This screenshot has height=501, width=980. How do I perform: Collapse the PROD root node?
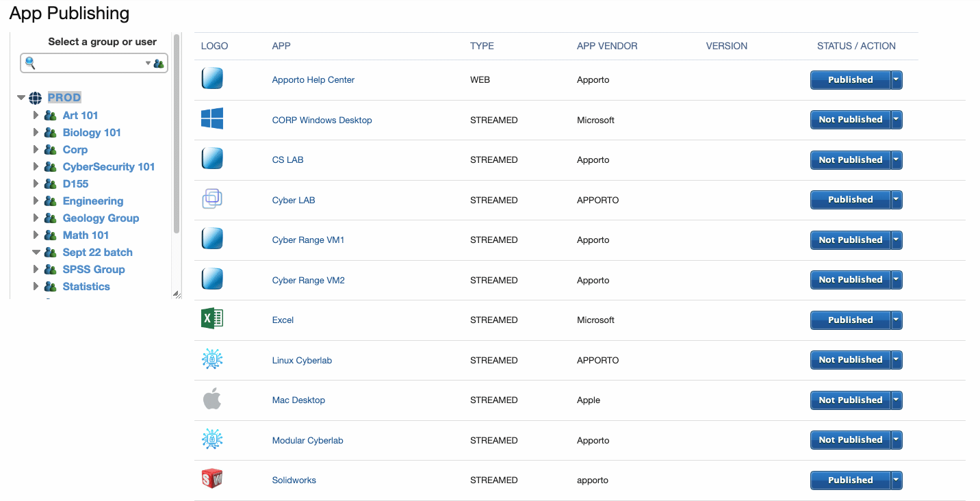tap(21, 98)
